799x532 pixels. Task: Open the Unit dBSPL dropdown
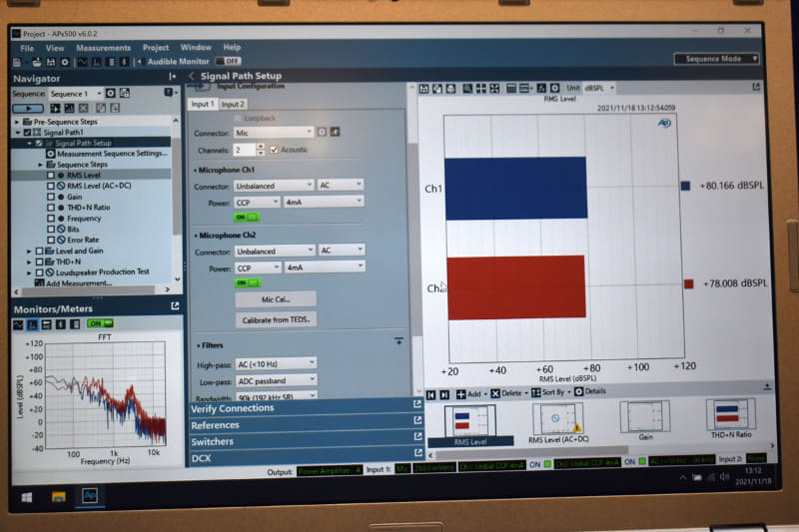598,88
